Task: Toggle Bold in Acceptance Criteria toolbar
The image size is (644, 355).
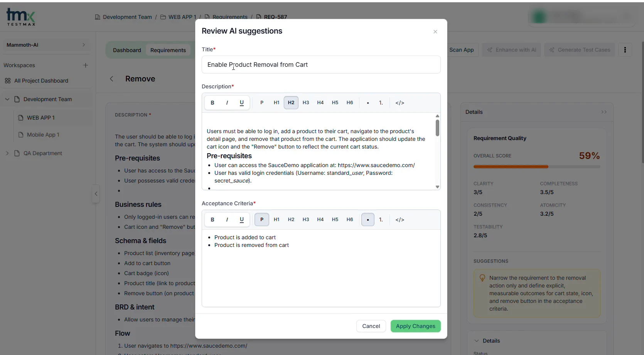Action: (x=212, y=220)
